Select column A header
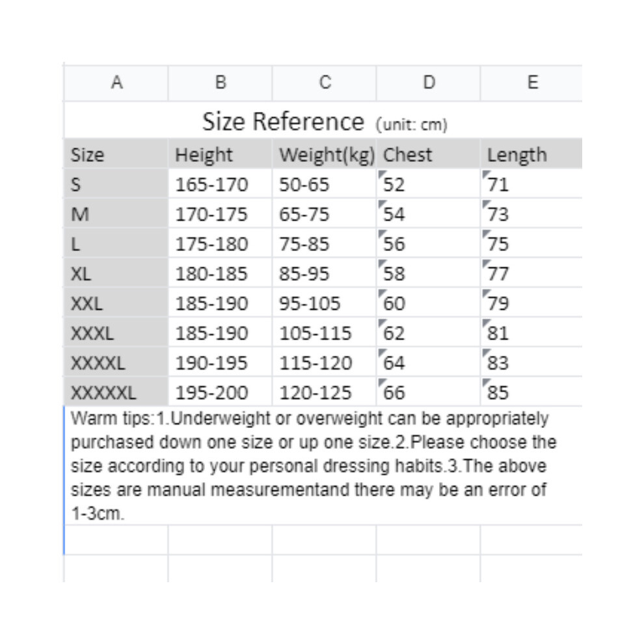Viewport: 644px width, 644px height. [116, 83]
